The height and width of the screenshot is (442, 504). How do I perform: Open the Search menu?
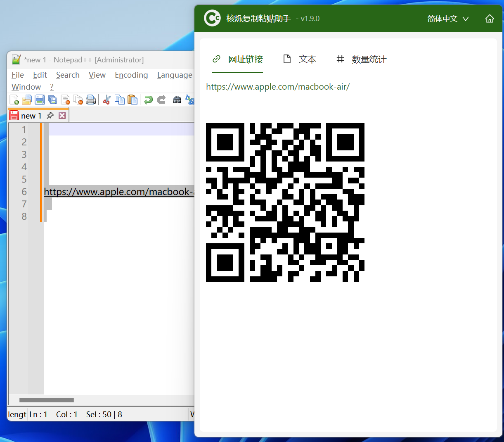point(68,75)
